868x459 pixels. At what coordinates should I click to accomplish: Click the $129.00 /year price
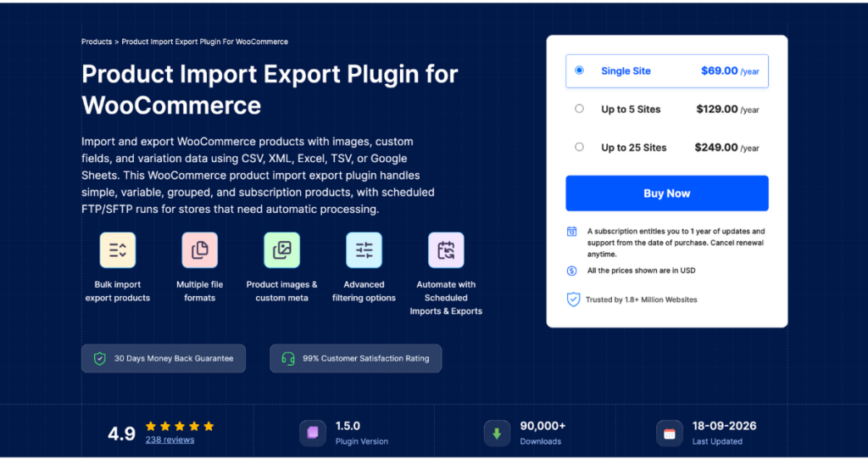click(727, 109)
